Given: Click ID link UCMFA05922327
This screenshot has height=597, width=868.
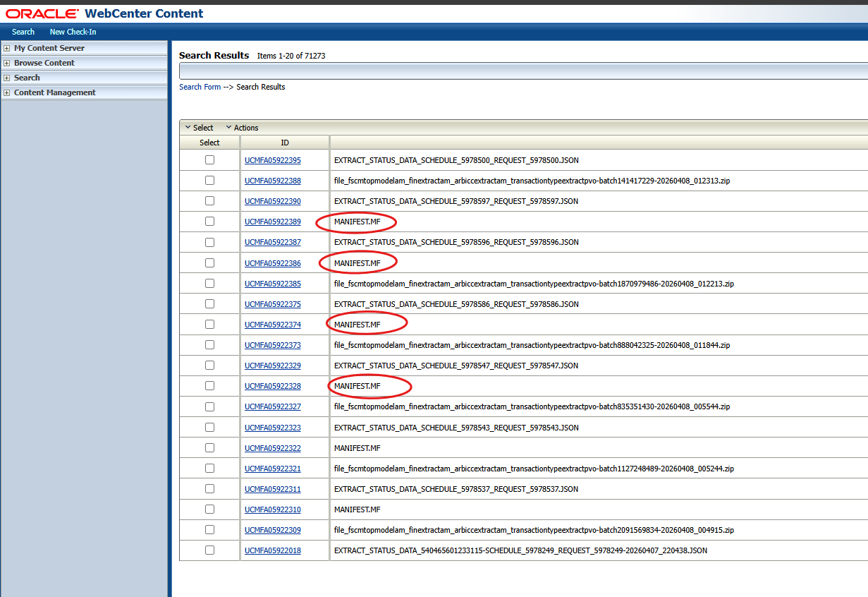Looking at the screenshot, I should [x=273, y=406].
